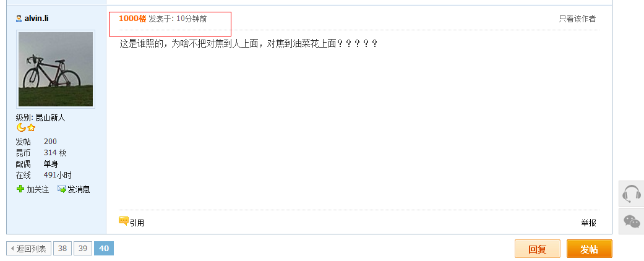
Task: Click the envelope 发消息 icon
Action: coord(62,189)
